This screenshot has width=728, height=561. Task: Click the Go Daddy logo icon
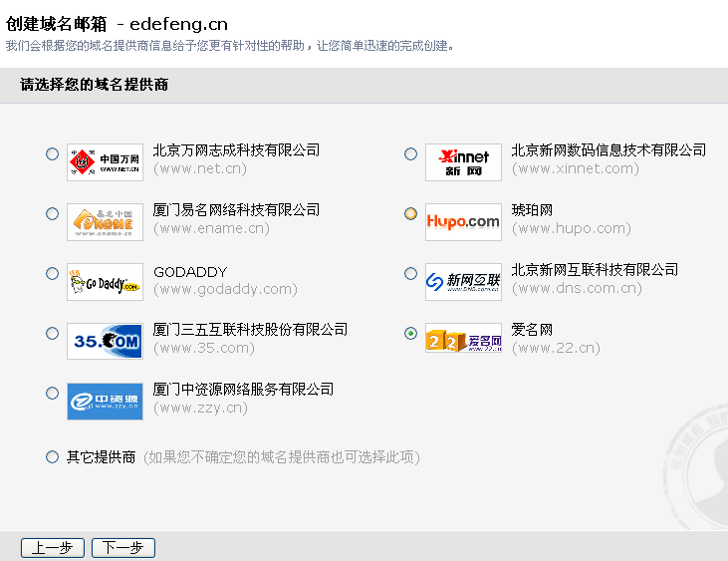pos(105,282)
